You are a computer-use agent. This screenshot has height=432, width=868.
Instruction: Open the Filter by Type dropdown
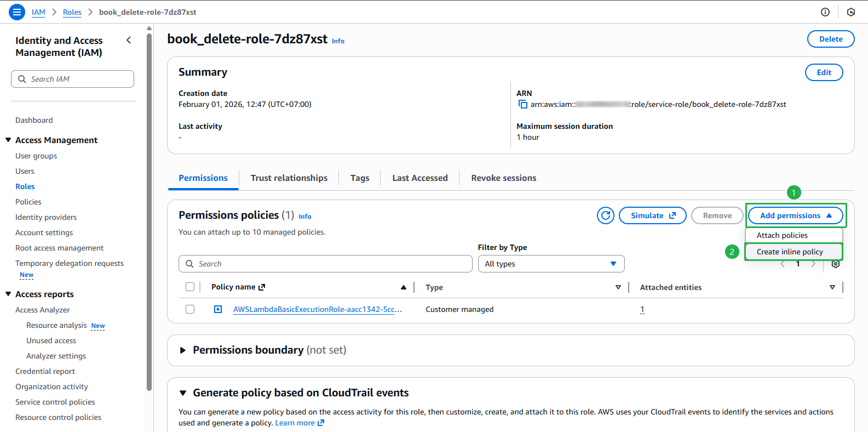tap(551, 264)
